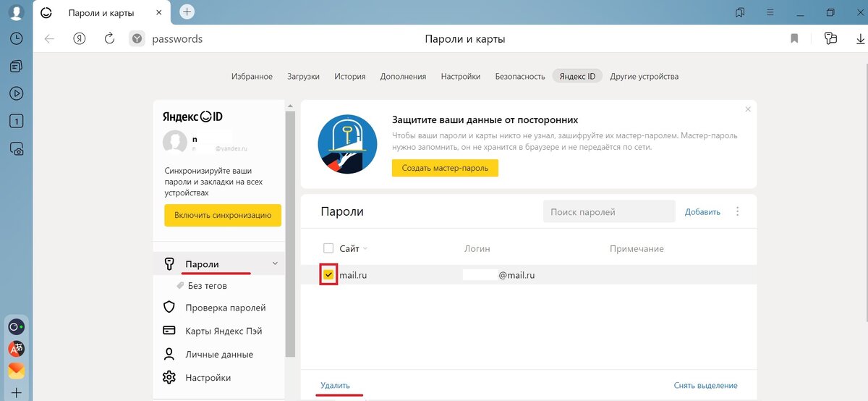The height and width of the screenshot is (401, 868).
Task: Click the plus icon at sidebar bottom
Action: (x=16, y=393)
